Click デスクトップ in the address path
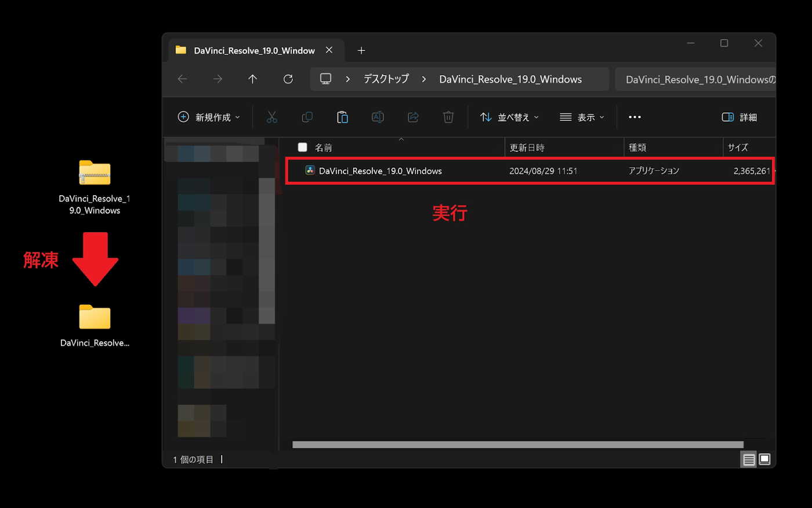 (386, 79)
